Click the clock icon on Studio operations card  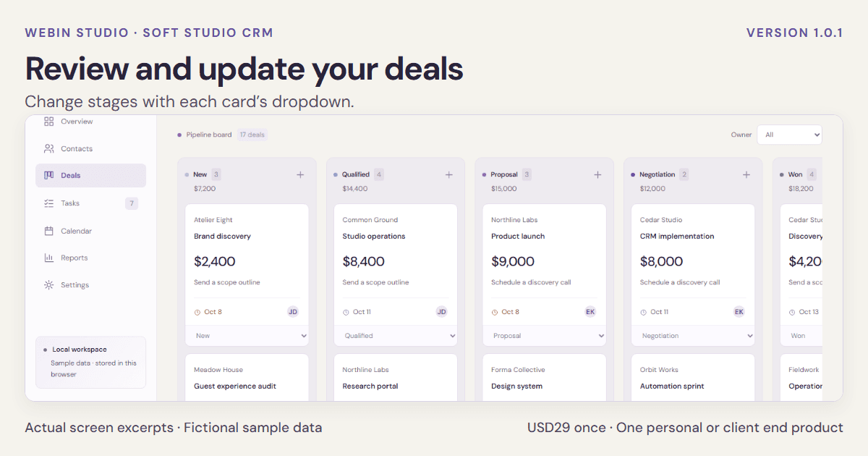(x=346, y=312)
